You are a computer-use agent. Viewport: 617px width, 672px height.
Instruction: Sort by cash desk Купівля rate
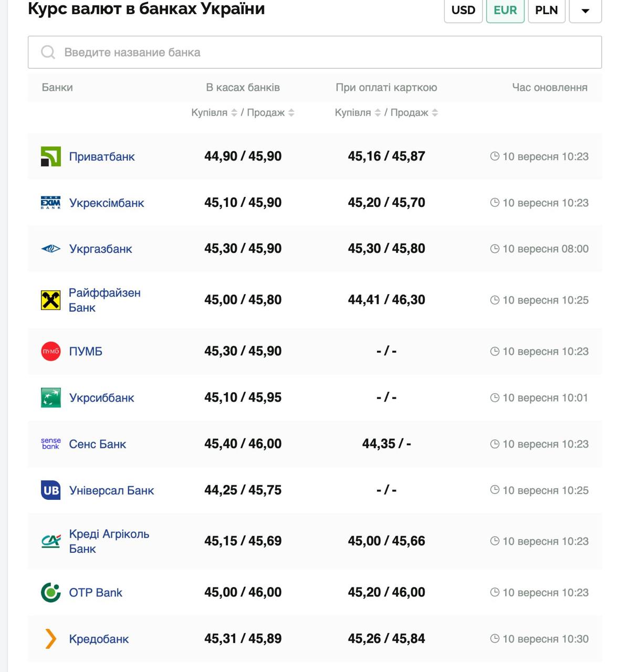click(234, 113)
